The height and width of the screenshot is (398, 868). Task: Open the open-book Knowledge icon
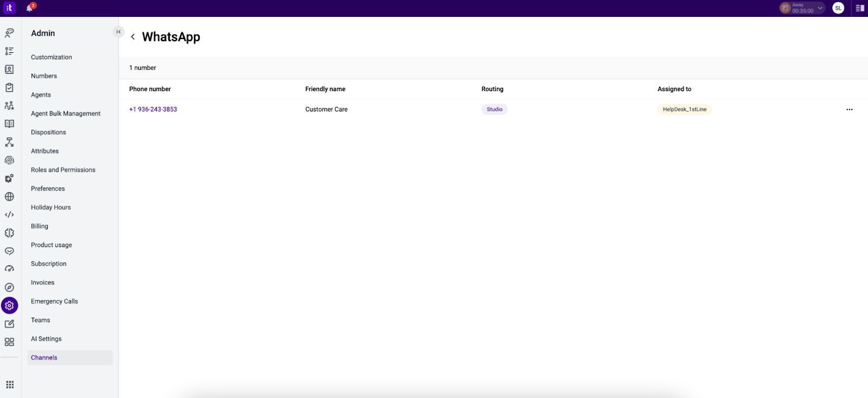pyautogui.click(x=9, y=124)
